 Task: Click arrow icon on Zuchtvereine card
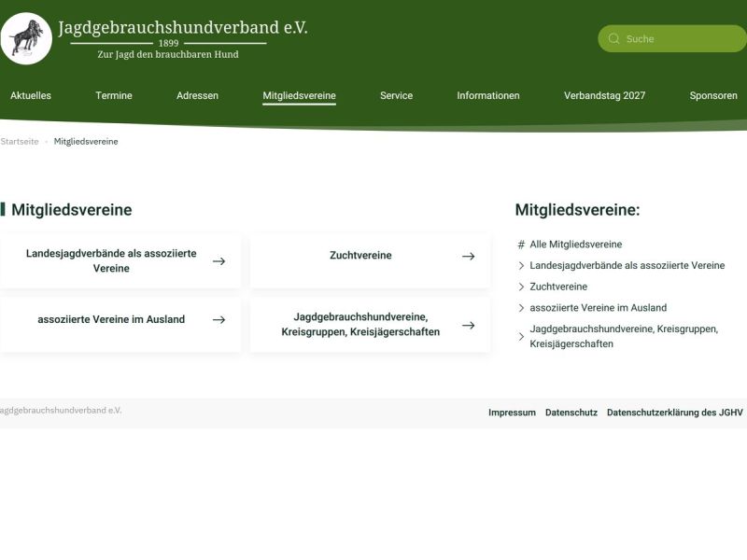[x=469, y=256]
